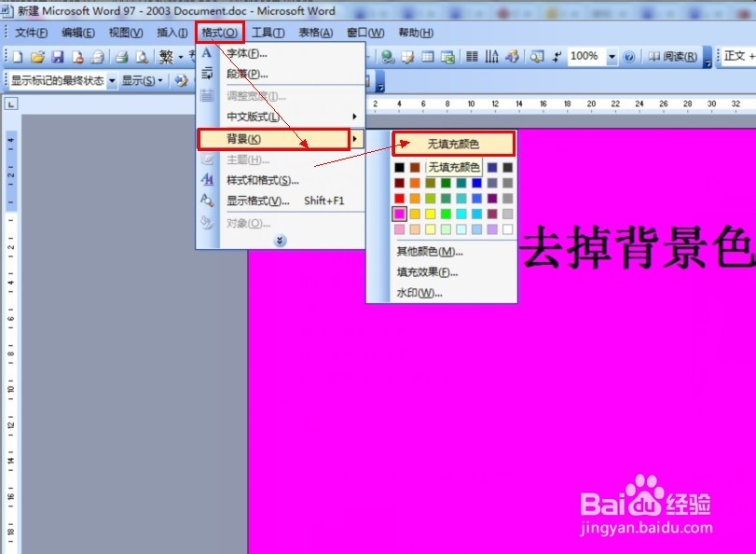756x554 pixels.
Task: Open the Drawing toolbar
Action: [x=512, y=56]
